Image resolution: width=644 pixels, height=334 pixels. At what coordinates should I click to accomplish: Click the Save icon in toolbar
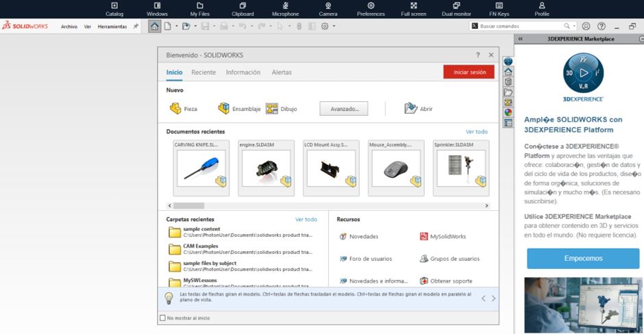[x=205, y=26]
